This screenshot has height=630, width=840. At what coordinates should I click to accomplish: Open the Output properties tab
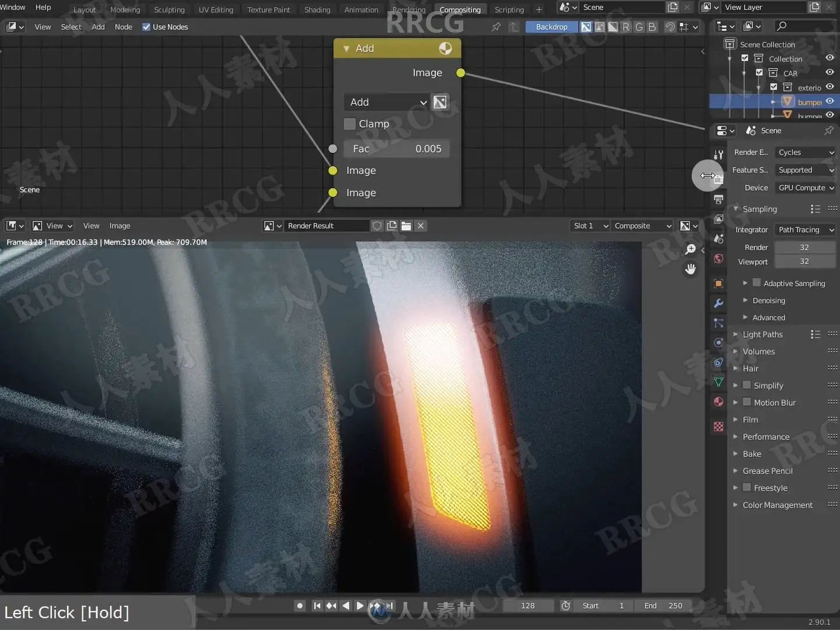719,199
